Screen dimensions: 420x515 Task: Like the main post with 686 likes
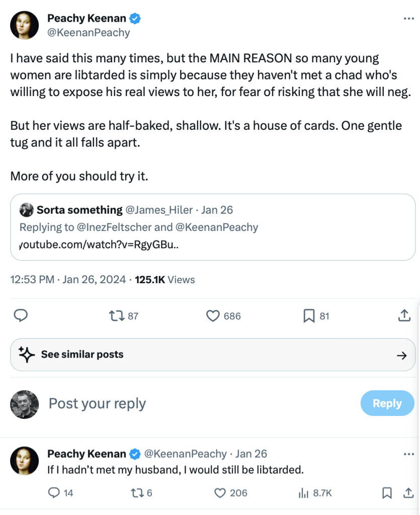point(213,316)
